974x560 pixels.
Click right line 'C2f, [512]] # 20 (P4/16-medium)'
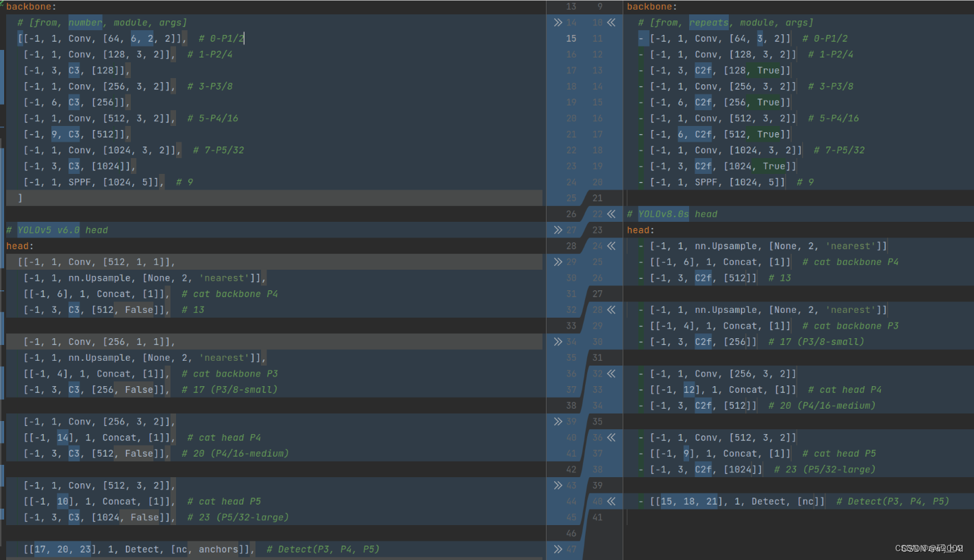(x=757, y=406)
